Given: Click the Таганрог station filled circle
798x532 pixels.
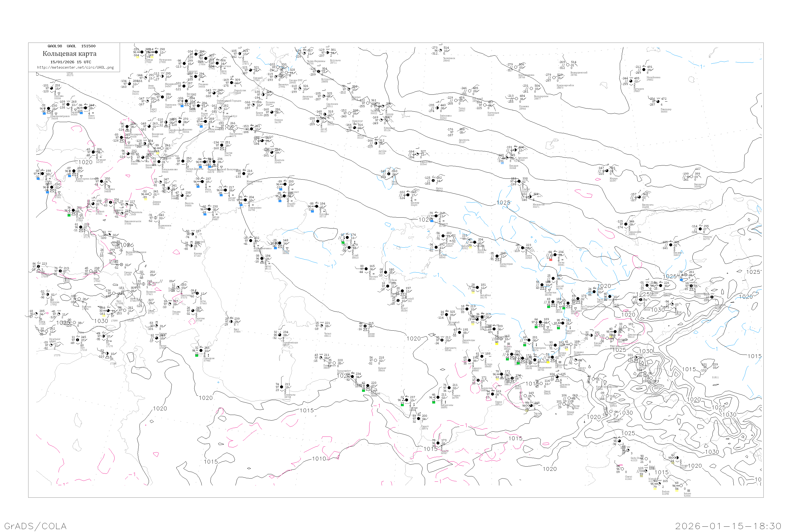Looking at the screenshot, I should [93, 152].
